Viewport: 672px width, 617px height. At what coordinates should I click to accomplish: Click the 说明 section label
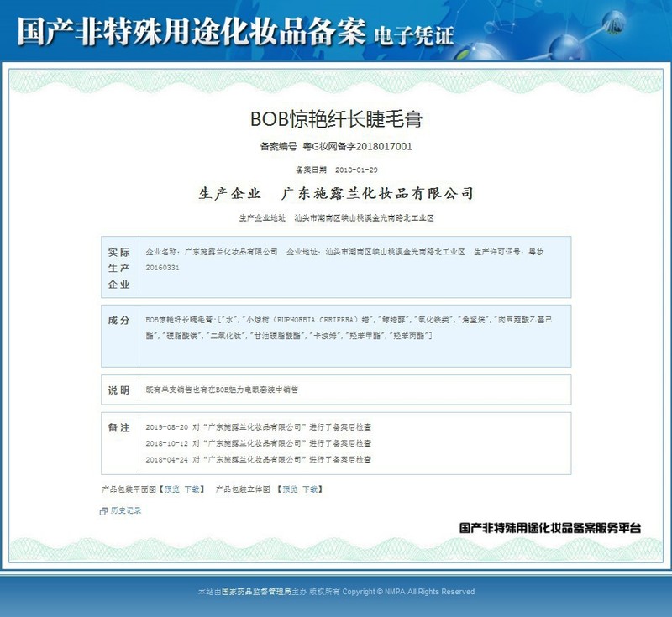pyautogui.click(x=118, y=390)
